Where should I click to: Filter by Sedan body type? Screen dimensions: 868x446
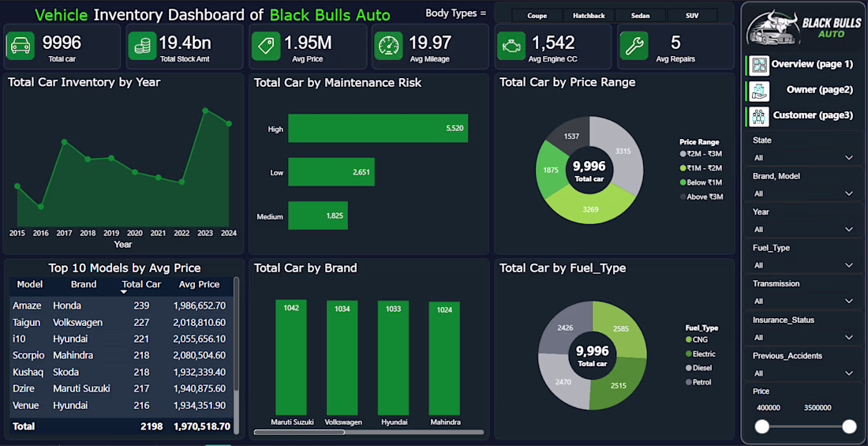pyautogui.click(x=641, y=16)
